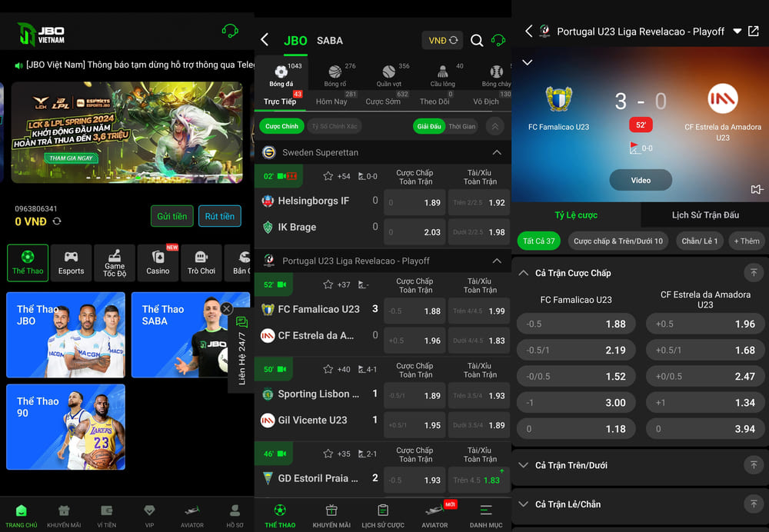The image size is (769, 532).
Task: Bet CF Estrela +1 at 1.34
Action: pos(706,403)
